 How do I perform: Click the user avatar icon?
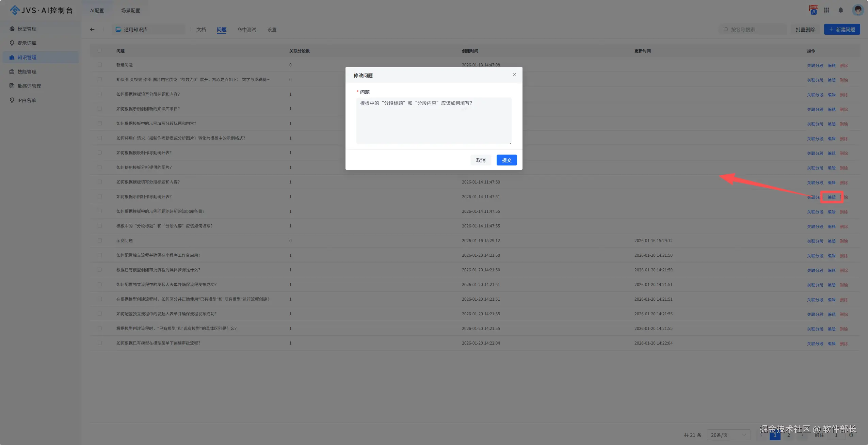point(857,10)
